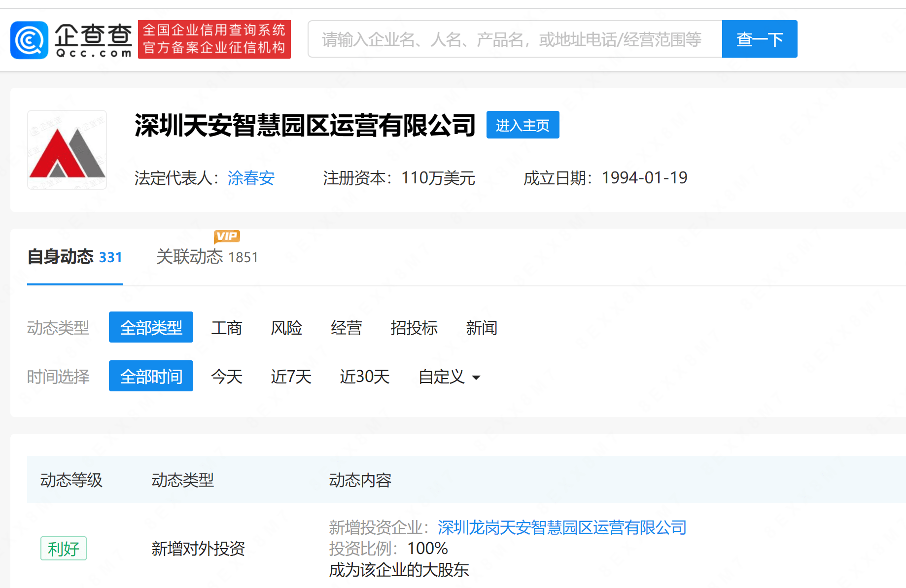Image resolution: width=906 pixels, height=588 pixels.
Task: Select the 全部类型 filter
Action: 151,327
